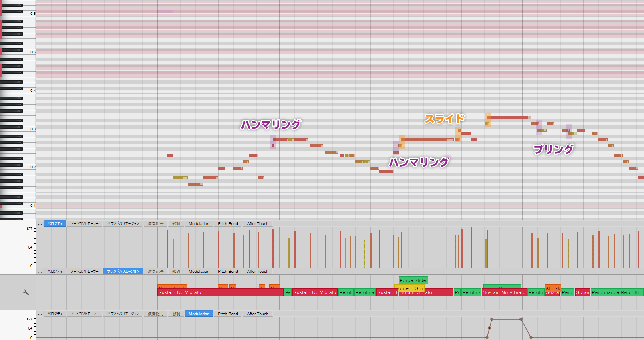
Task: Select the green Force Slide variation block
Action: [413, 280]
